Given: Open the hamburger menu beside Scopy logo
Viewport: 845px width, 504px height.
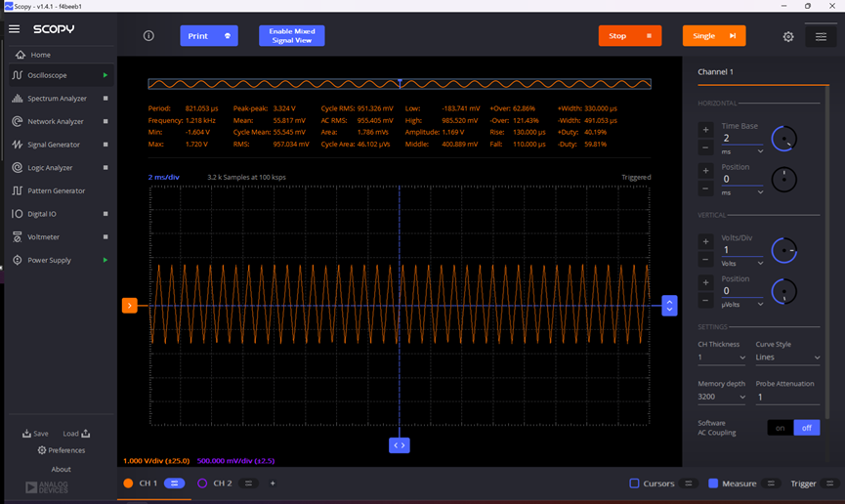Looking at the screenshot, I should pos(14,29).
